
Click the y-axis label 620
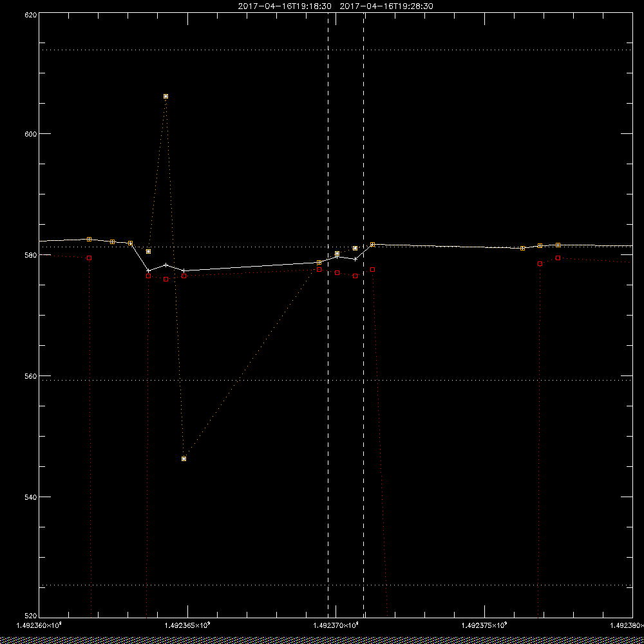pyautogui.click(x=31, y=14)
